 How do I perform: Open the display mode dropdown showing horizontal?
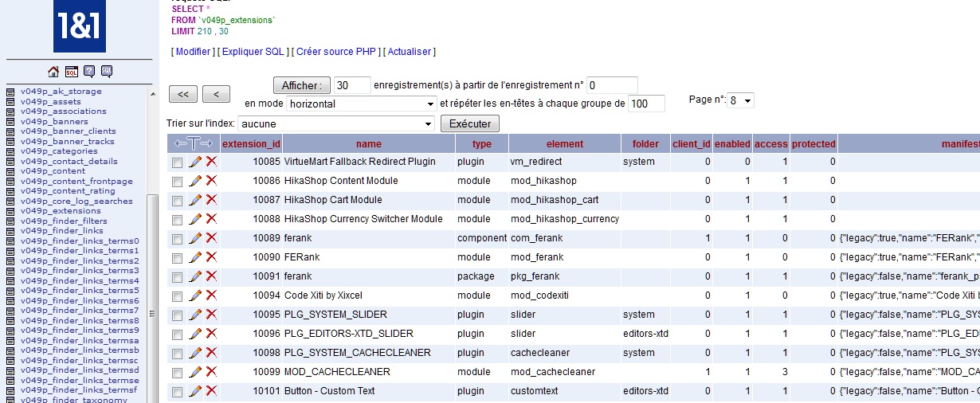point(361,104)
